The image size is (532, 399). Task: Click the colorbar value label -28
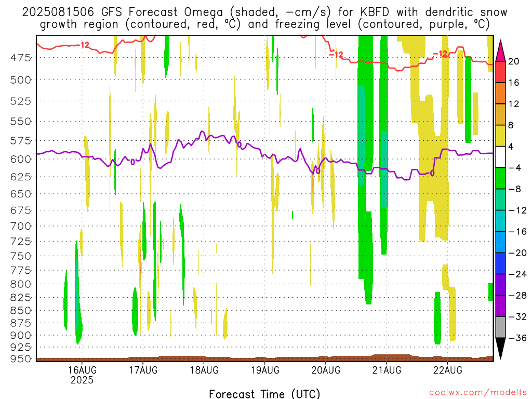click(x=517, y=296)
